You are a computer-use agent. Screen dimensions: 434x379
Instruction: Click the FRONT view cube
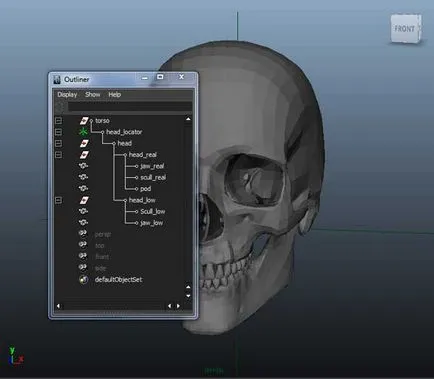406,29
